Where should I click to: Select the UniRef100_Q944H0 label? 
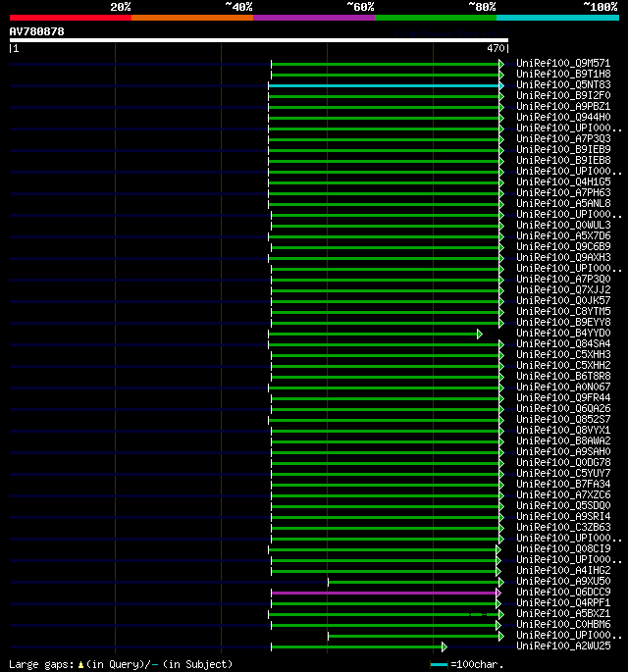click(x=563, y=118)
